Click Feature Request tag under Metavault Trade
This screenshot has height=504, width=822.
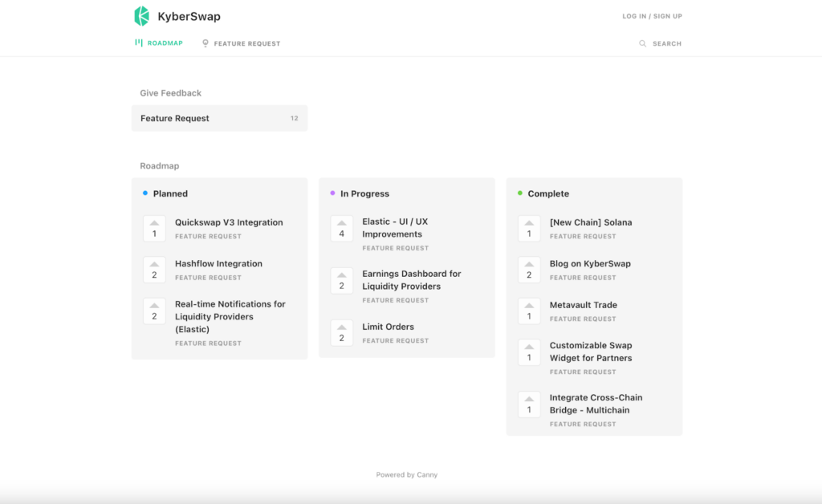583,319
